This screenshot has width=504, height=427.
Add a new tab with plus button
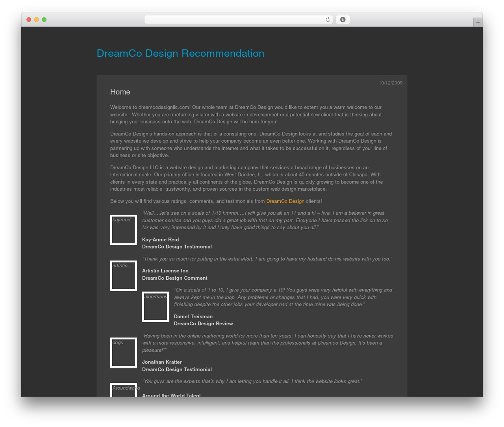pos(478,22)
